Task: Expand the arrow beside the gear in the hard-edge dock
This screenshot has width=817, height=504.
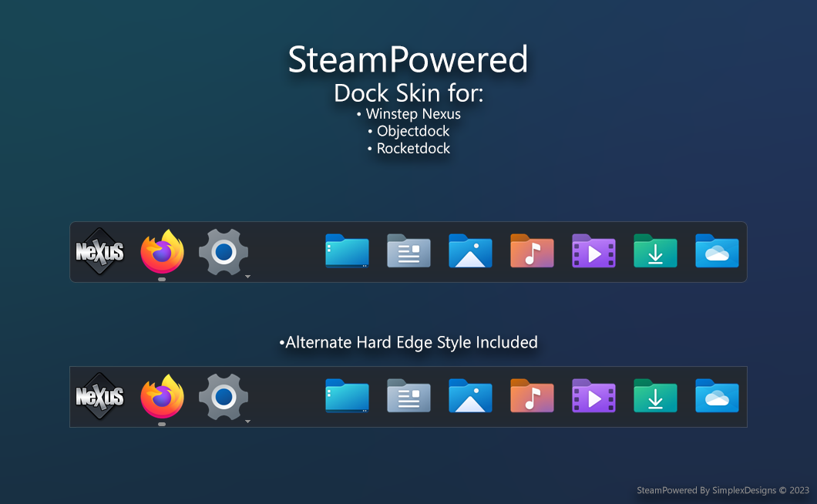Action: (247, 421)
